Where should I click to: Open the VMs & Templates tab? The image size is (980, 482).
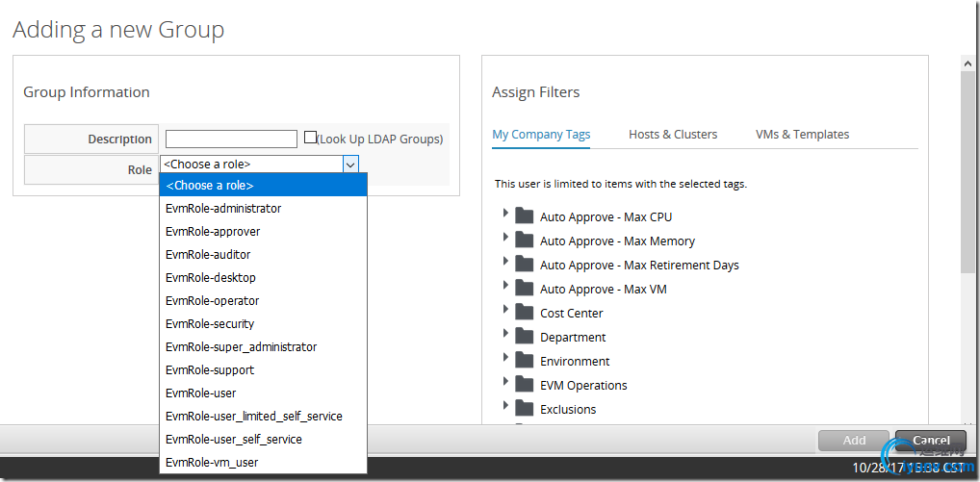[x=802, y=135]
